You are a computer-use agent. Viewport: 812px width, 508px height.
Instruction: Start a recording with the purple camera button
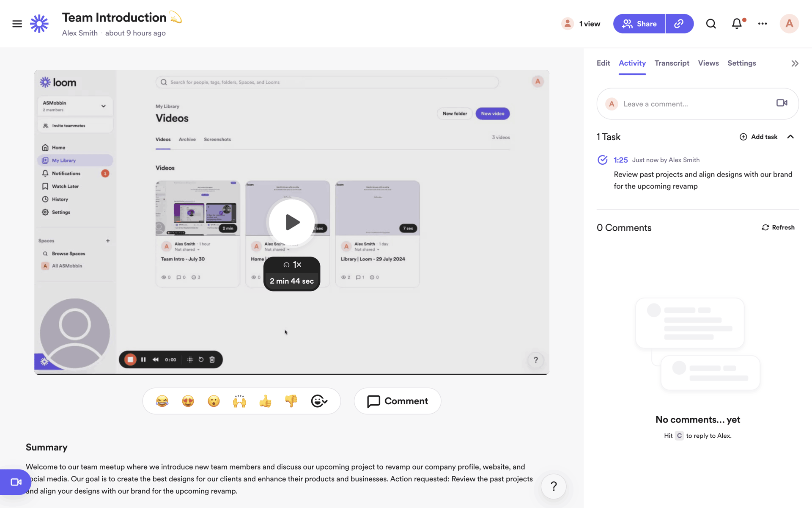click(16, 482)
